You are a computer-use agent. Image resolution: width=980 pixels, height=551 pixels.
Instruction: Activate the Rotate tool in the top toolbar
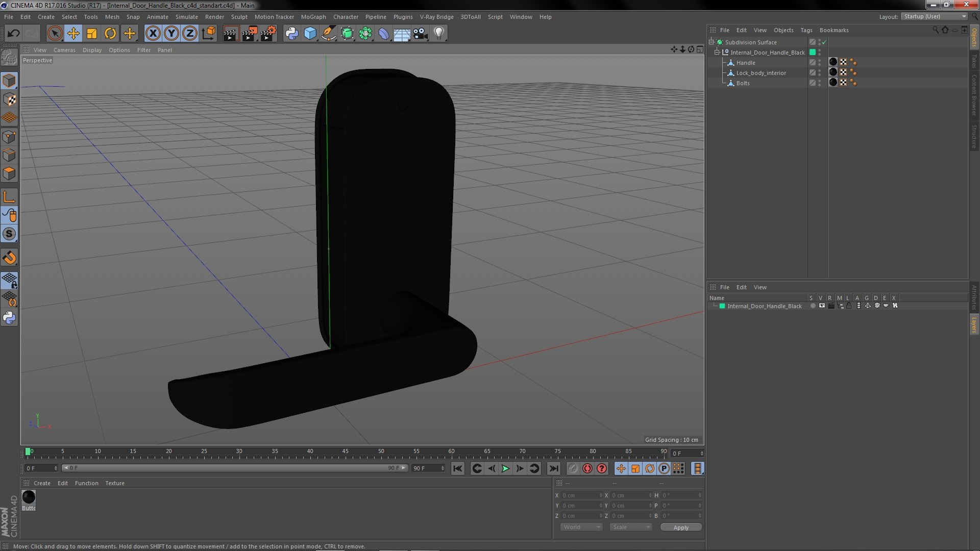tap(110, 34)
